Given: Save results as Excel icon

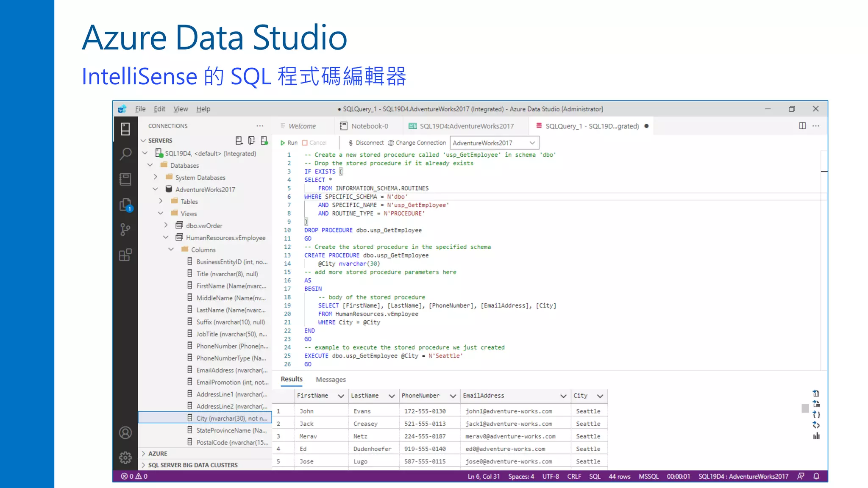Looking at the screenshot, I should (x=816, y=404).
